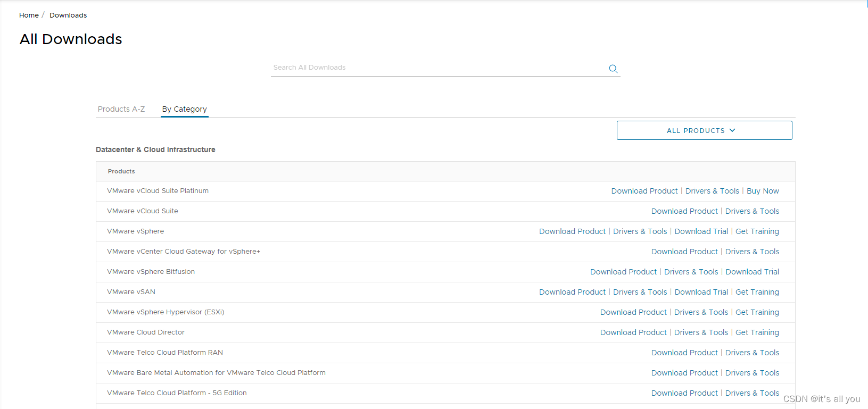Download Product for VMware vCloud Suite Platinum
The height and width of the screenshot is (409, 868).
[x=644, y=191]
